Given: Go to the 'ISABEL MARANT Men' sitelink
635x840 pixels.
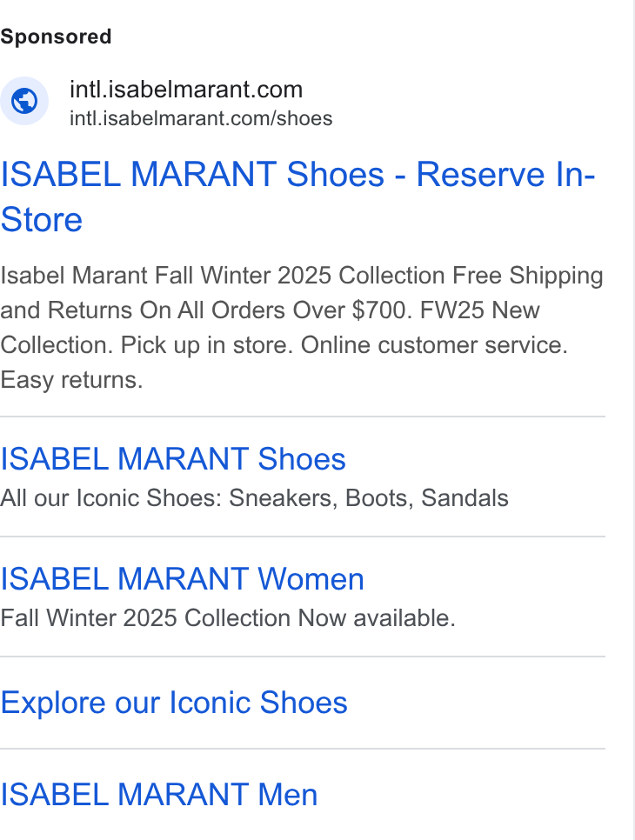Looking at the screenshot, I should click(x=158, y=795).
